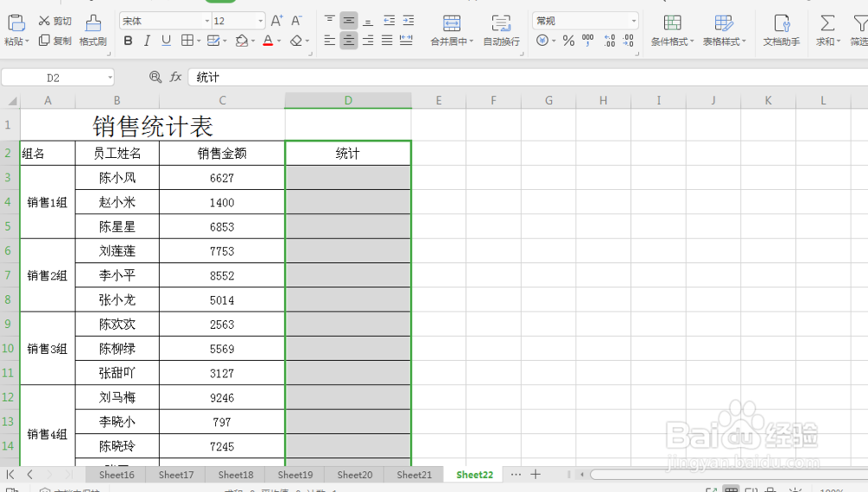The height and width of the screenshot is (492, 868).
Task: Click the Cut (剪切) scissors button
Action: [55, 21]
